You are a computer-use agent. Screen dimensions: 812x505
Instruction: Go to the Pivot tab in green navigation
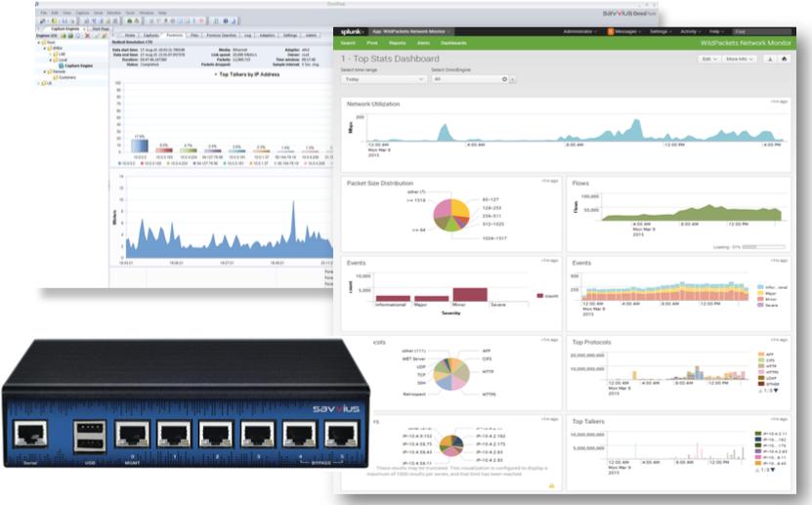tap(372, 43)
